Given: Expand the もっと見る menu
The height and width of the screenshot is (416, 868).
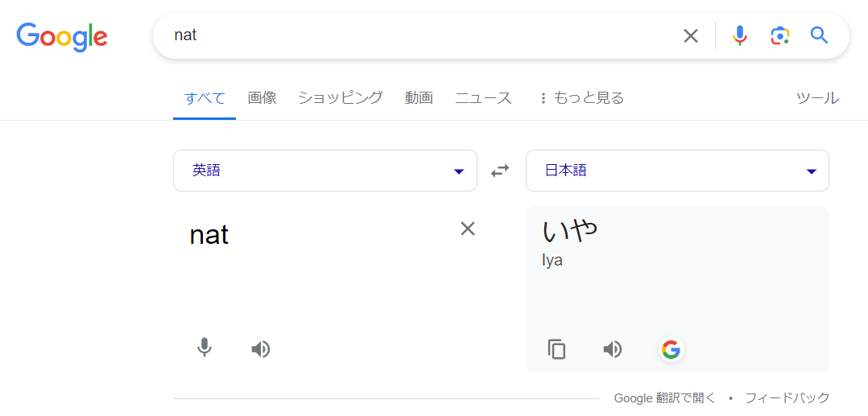Looking at the screenshot, I should (582, 98).
